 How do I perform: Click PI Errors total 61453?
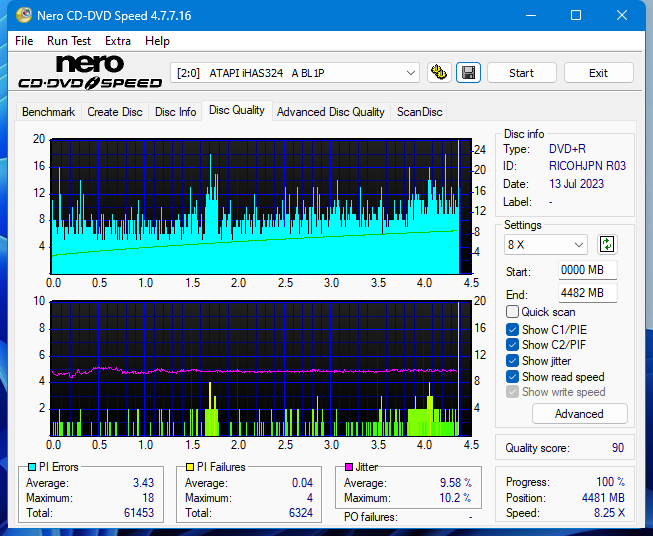tap(139, 513)
